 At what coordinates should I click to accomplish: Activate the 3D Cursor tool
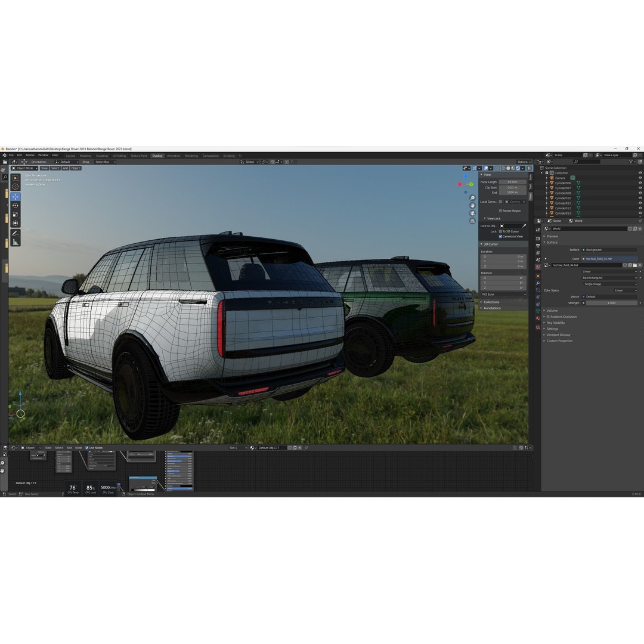tap(15, 187)
